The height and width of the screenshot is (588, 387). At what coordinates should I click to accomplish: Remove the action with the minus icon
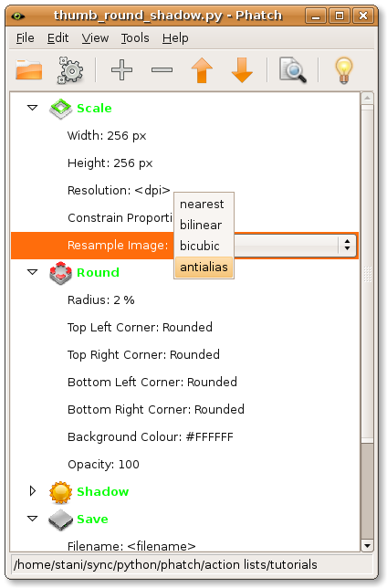click(162, 69)
